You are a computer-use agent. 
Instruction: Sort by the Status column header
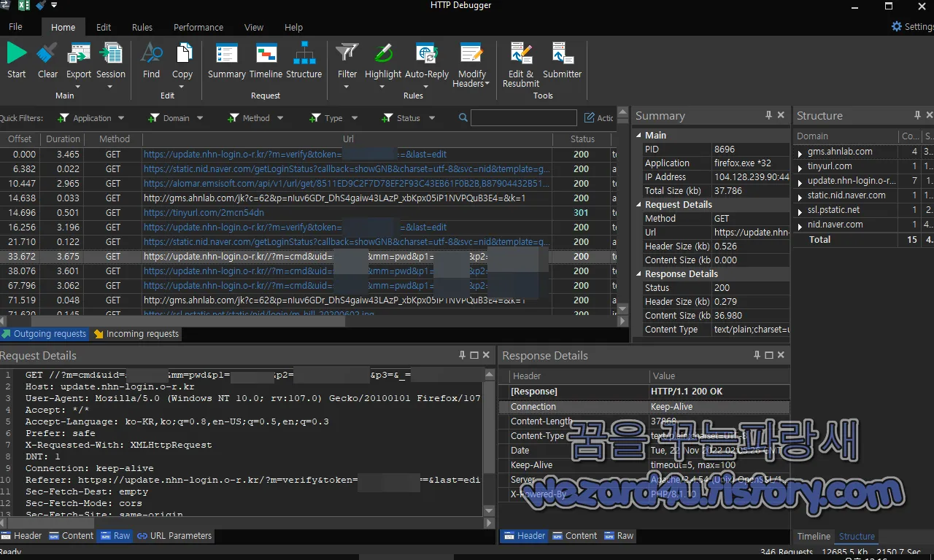(582, 139)
